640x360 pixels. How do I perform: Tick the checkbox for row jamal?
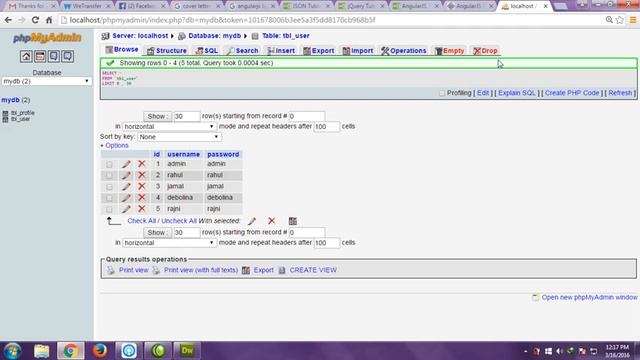[109, 187]
